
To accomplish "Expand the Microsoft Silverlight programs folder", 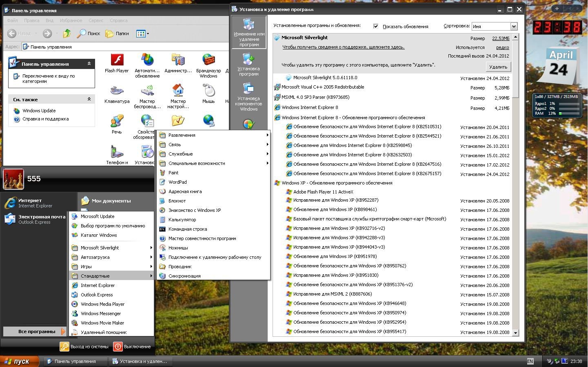I will click(x=112, y=248).
